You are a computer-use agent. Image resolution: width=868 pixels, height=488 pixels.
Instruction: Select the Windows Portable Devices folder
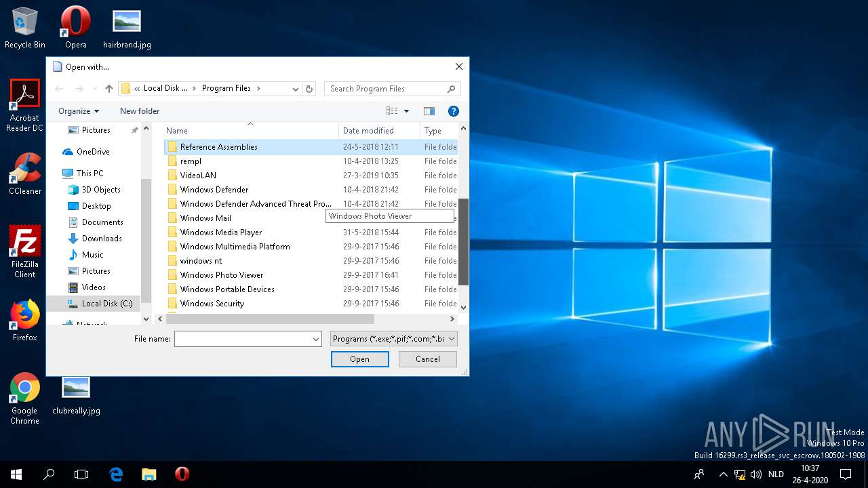[311, 289]
